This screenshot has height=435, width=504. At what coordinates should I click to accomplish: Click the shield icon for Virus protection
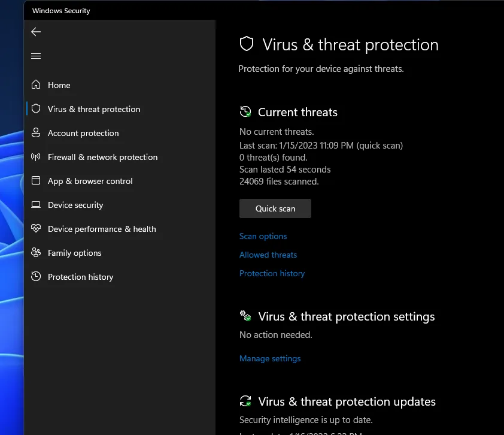pos(36,109)
